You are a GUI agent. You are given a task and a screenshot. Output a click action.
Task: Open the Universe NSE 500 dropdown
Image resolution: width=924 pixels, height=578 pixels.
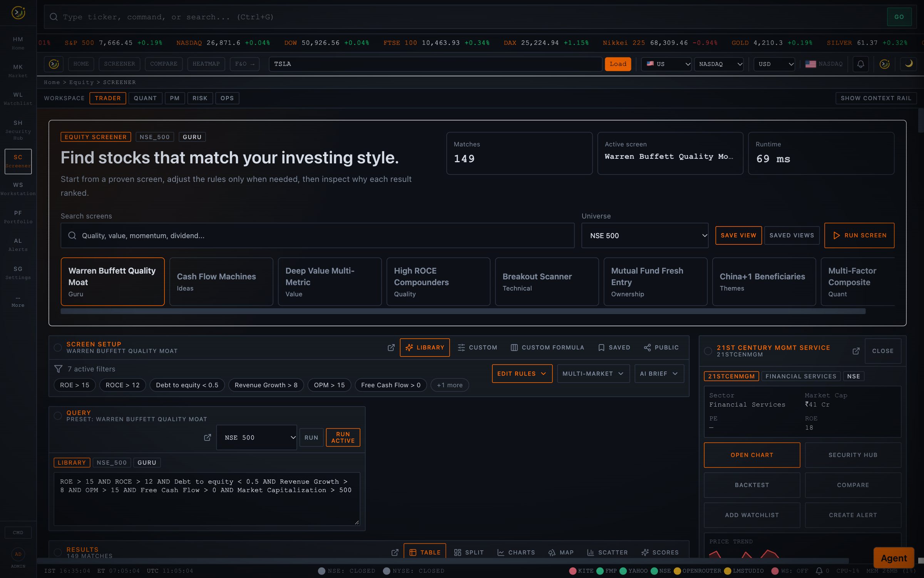click(645, 235)
